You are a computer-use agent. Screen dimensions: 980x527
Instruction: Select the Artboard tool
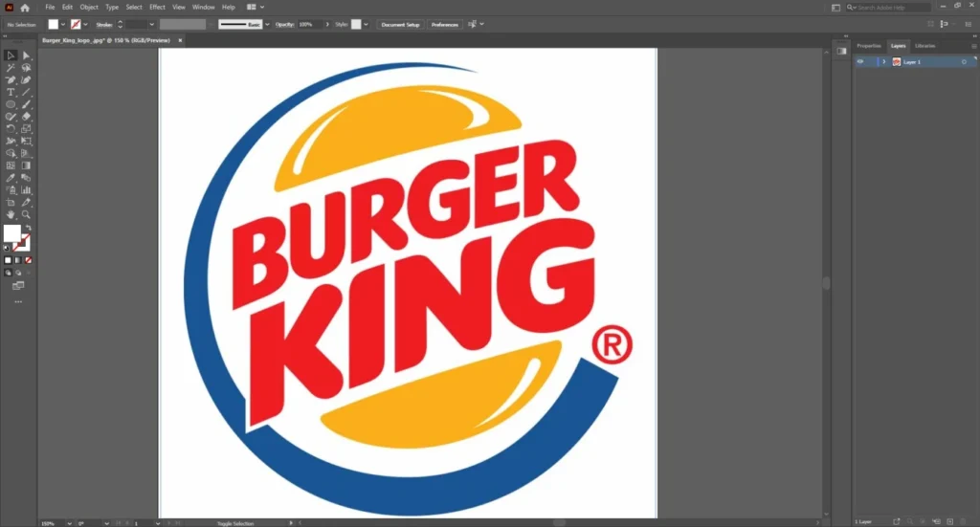pos(11,203)
